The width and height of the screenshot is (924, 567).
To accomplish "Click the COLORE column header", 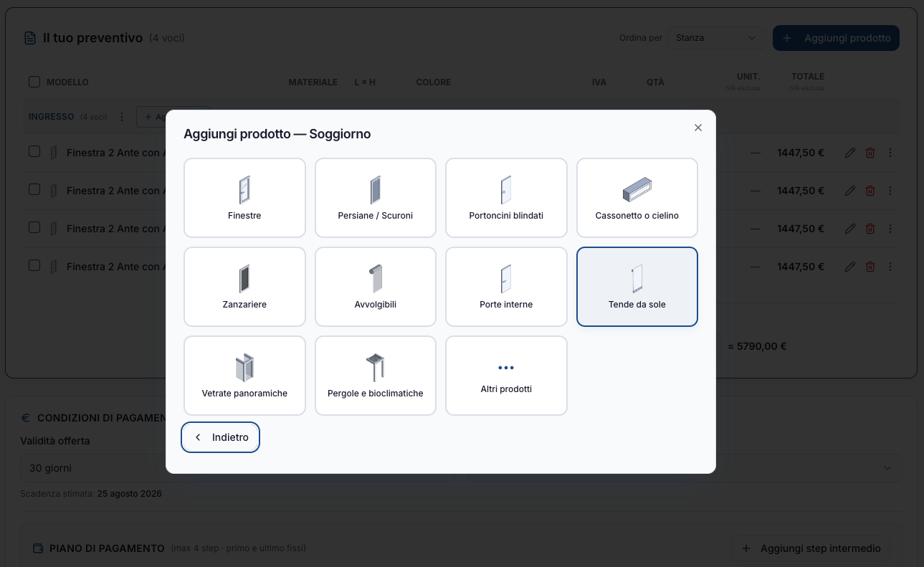I will click(434, 82).
